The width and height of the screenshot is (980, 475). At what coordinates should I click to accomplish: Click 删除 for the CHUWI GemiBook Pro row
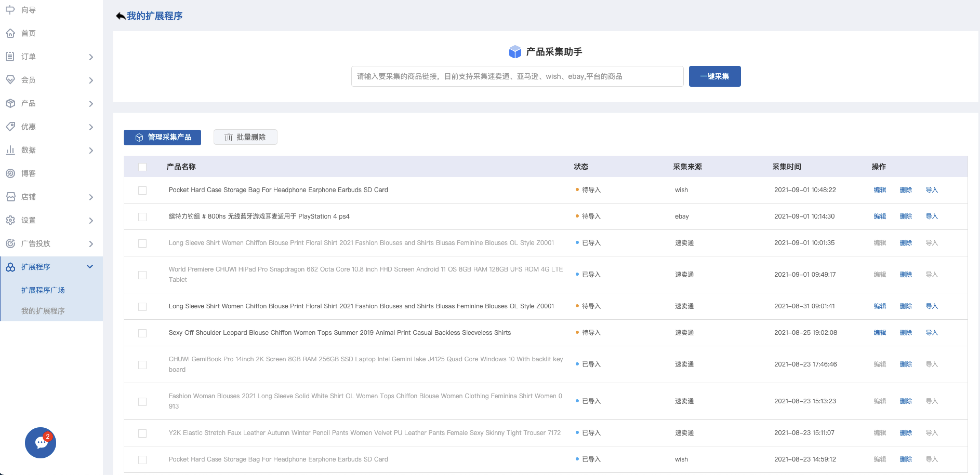[905, 364]
